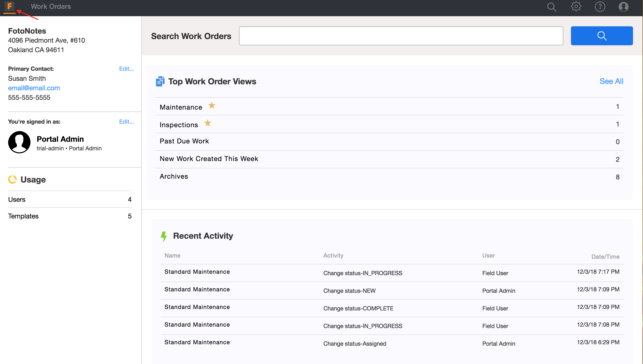This screenshot has width=643, height=364.
Task: Edit the Primary Contact details
Action: point(126,69)
